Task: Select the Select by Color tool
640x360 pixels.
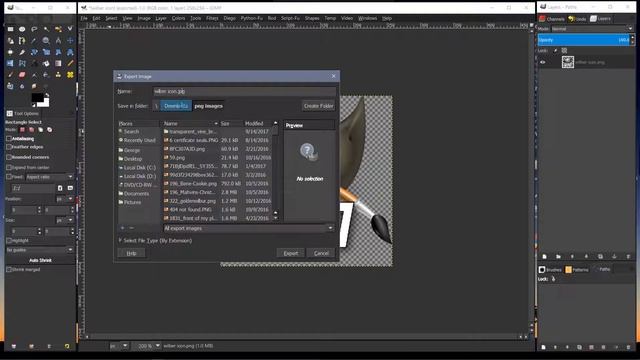Action: (58, 29)
